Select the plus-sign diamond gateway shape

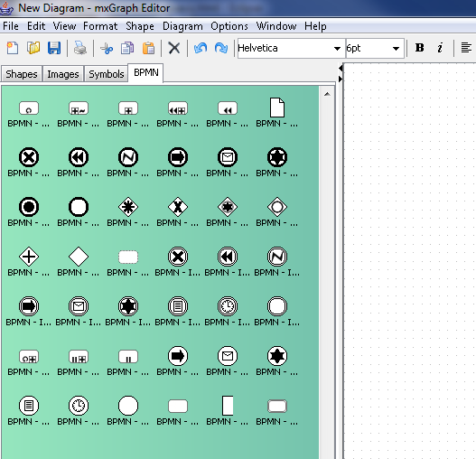(29, 257)
